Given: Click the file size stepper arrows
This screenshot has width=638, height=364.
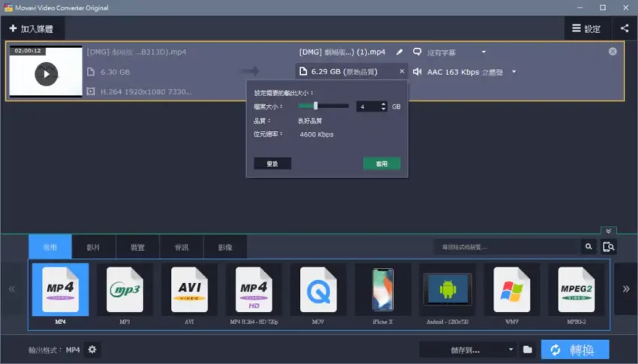Looking at the screenshot, I should [384, 107].
